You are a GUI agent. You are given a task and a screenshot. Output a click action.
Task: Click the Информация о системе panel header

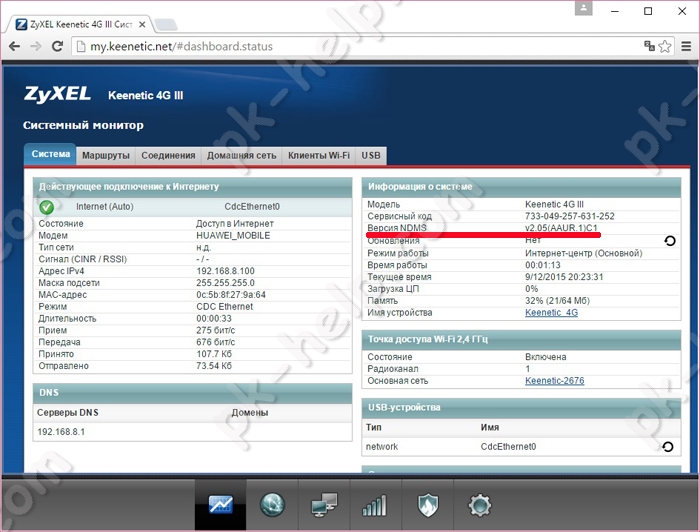pyautogui.click(x=521, y=187)
